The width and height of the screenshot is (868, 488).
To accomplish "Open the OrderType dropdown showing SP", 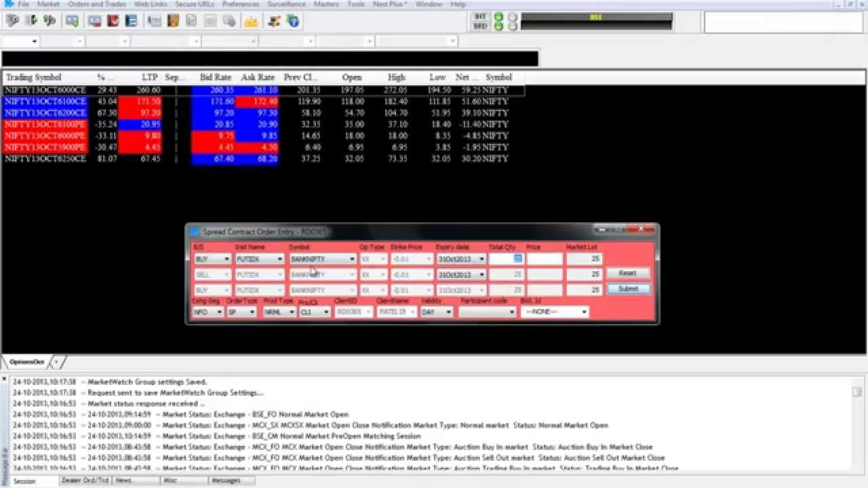I will (x=241, y=312).
